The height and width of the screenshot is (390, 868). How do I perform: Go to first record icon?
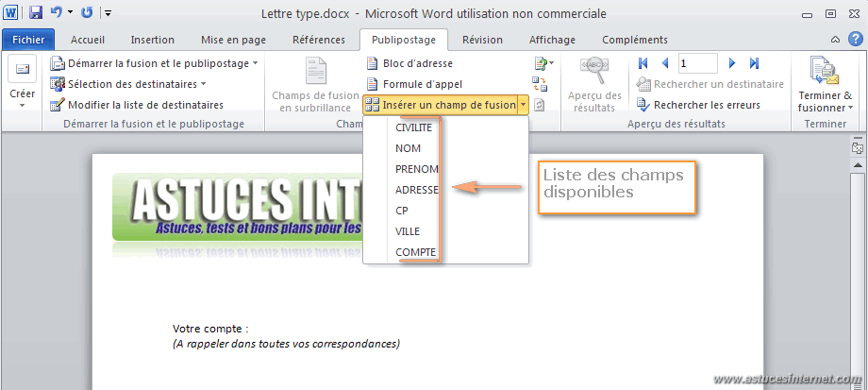643,63
